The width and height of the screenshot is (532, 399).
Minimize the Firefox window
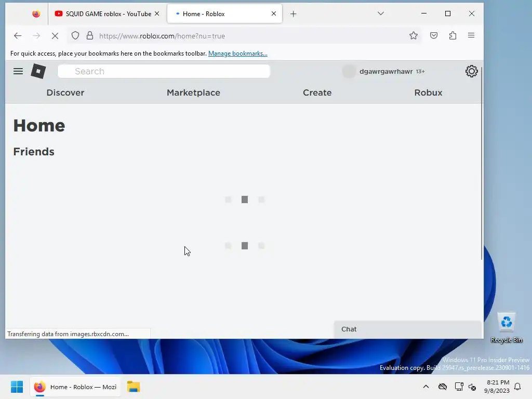click(x=424, y=14)
